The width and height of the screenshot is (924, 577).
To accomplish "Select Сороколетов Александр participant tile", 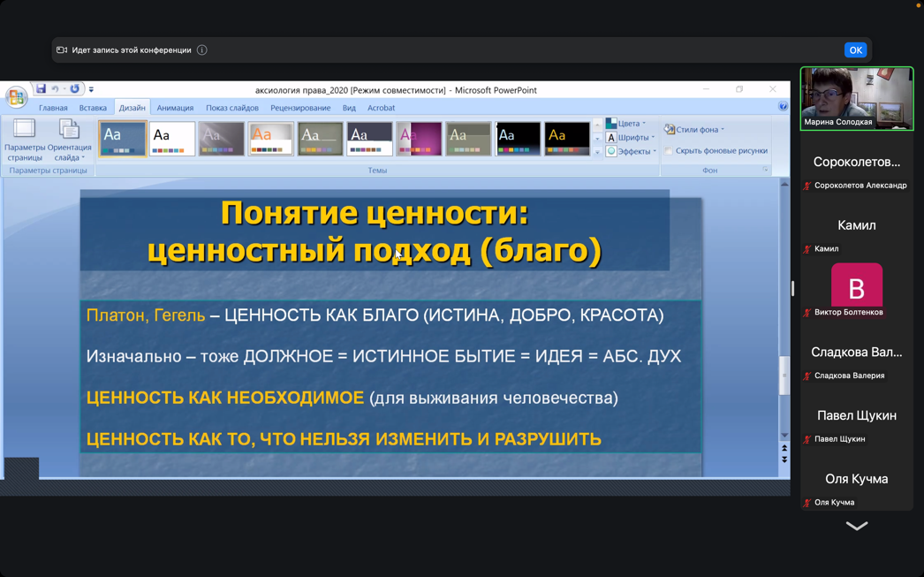I will click(x=857, y=162).
